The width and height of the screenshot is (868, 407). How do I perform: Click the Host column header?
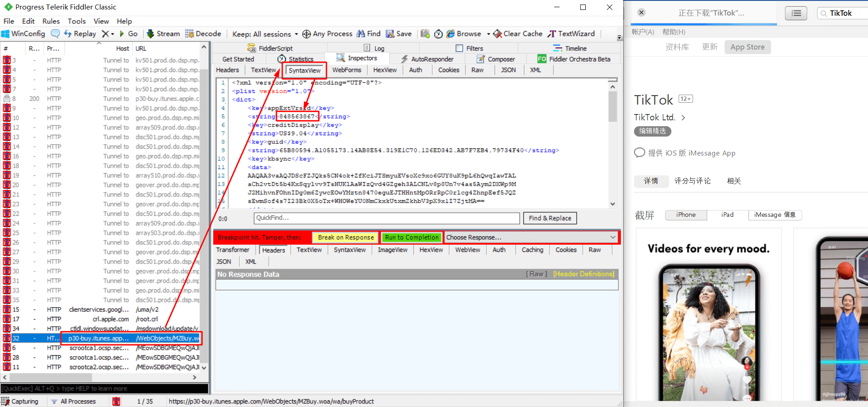point(98,48)
